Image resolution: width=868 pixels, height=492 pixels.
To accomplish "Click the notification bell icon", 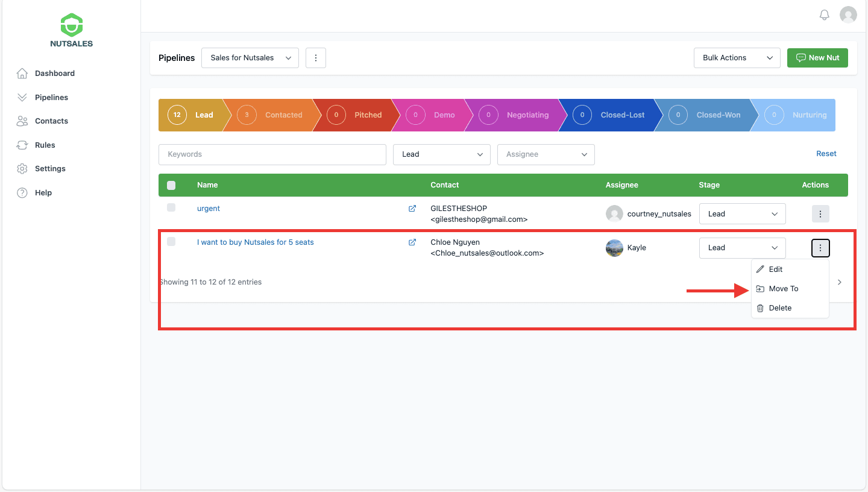I will (824, 15).
